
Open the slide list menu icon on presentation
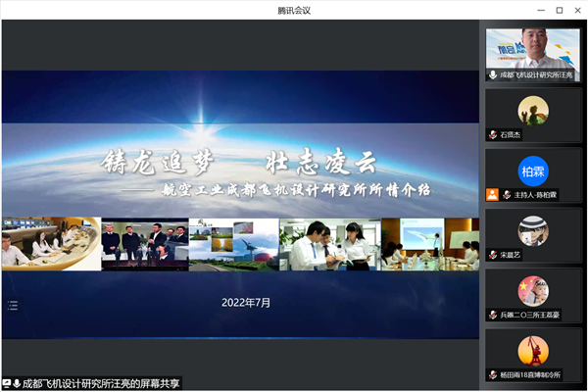(x=13, y=305)
